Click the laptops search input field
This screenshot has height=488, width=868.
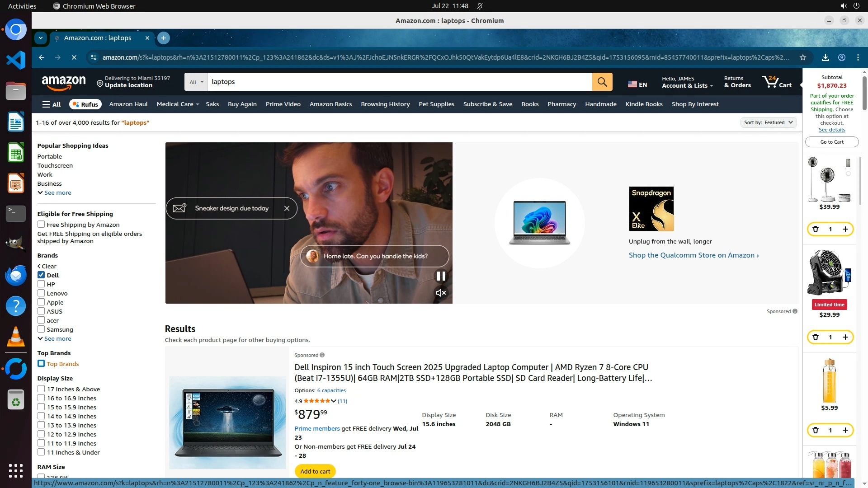tap(398, 82)
